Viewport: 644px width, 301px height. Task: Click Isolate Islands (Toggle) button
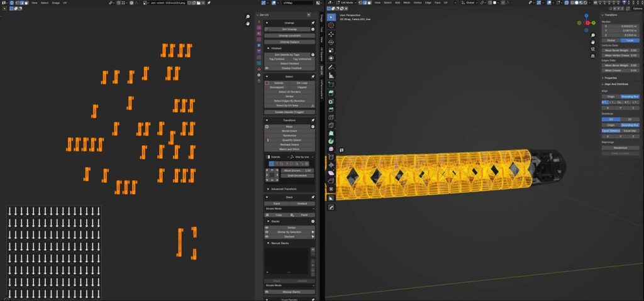pos(289,112)
